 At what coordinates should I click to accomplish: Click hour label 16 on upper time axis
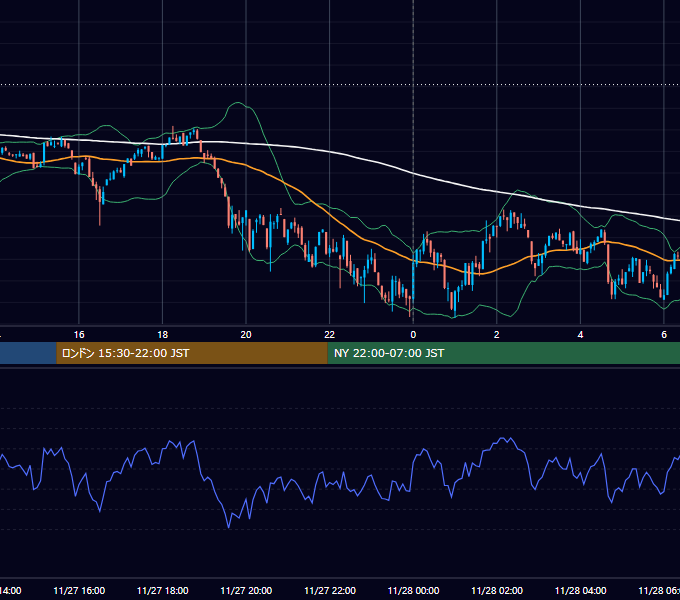pyautogui.click(x=79, y=335)
